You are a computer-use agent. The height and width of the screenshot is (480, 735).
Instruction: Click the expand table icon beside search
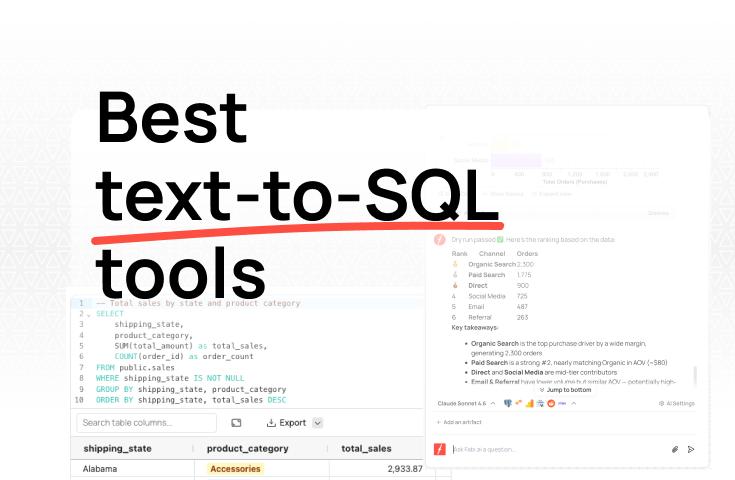tap(236, 423)
